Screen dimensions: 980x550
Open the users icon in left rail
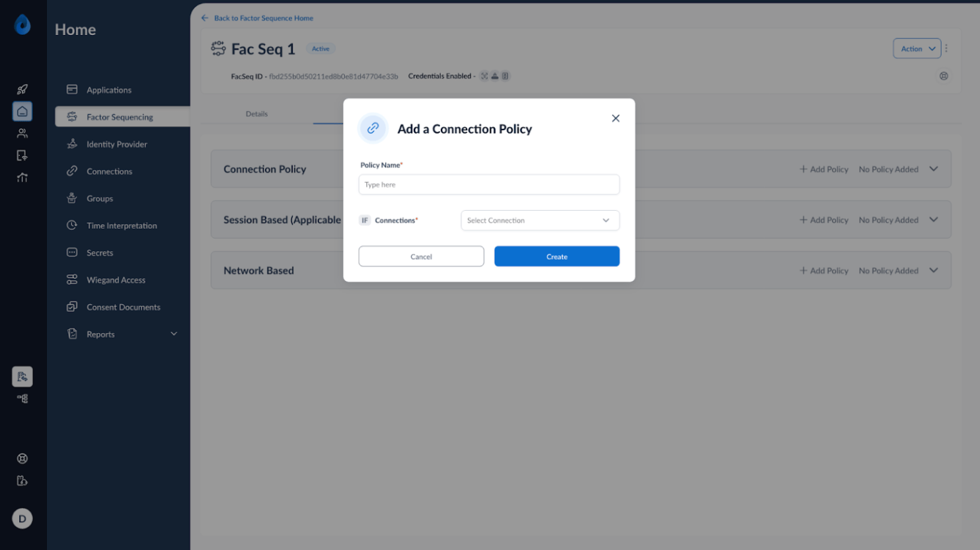(22, 134)
